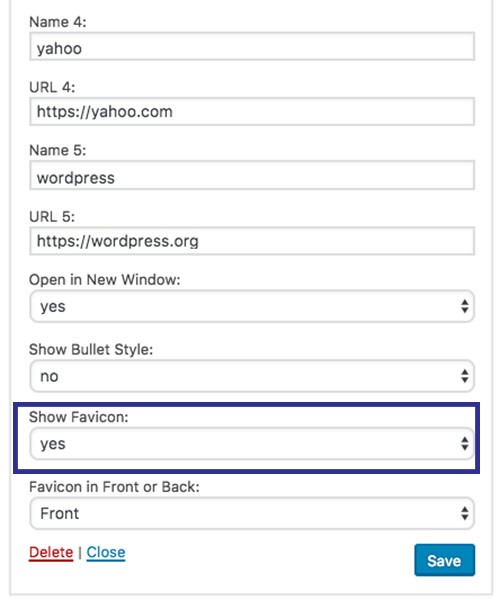Focus the Name 5 field containing wordpress

point(252,176)
